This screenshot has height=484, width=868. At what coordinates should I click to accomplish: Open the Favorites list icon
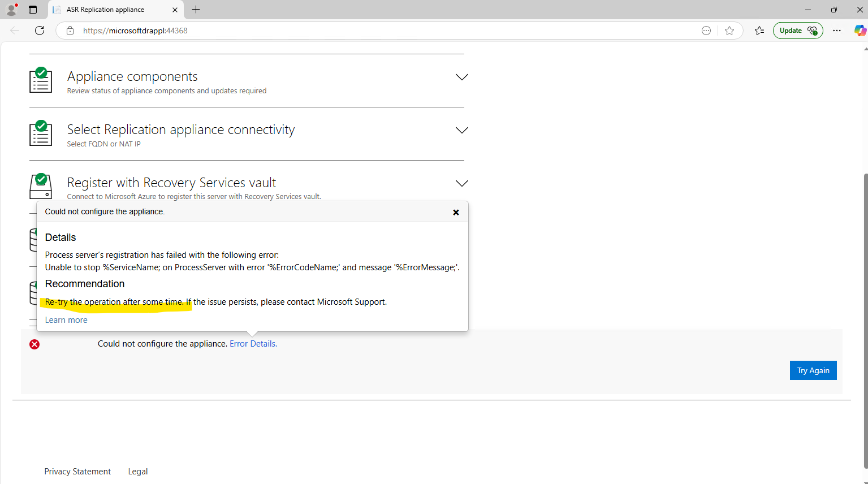[x=759, y=31]
